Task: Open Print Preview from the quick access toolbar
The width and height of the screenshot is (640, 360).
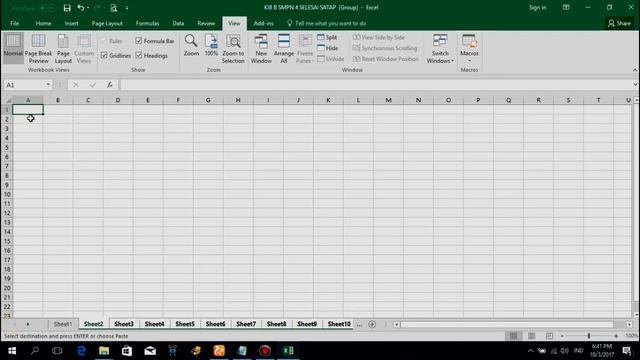Action: (x=113, y=8)
